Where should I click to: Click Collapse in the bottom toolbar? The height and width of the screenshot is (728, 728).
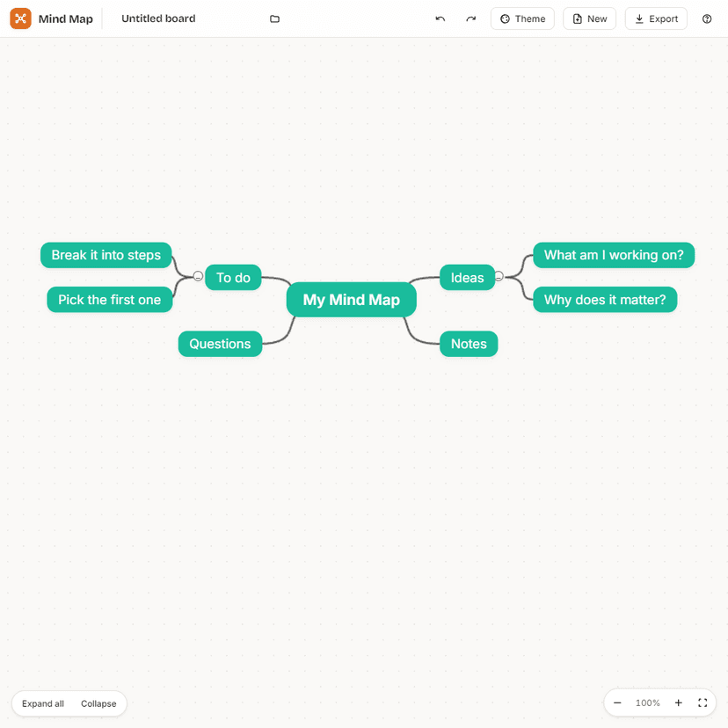[98, 703]
